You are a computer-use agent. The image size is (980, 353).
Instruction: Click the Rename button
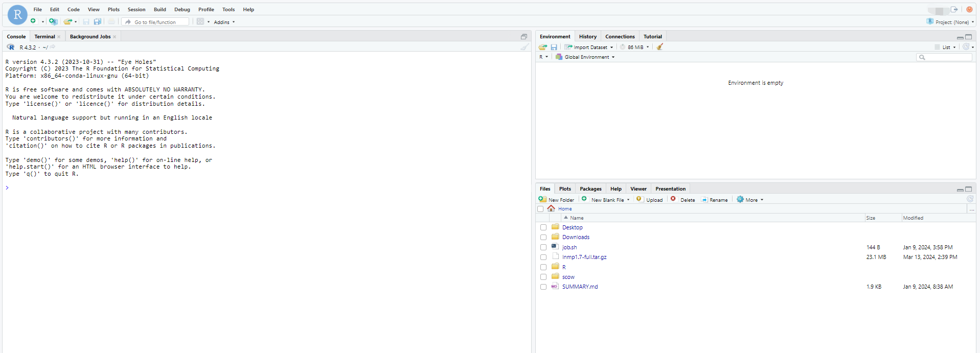pyautogui.click(x=715, y=200)
